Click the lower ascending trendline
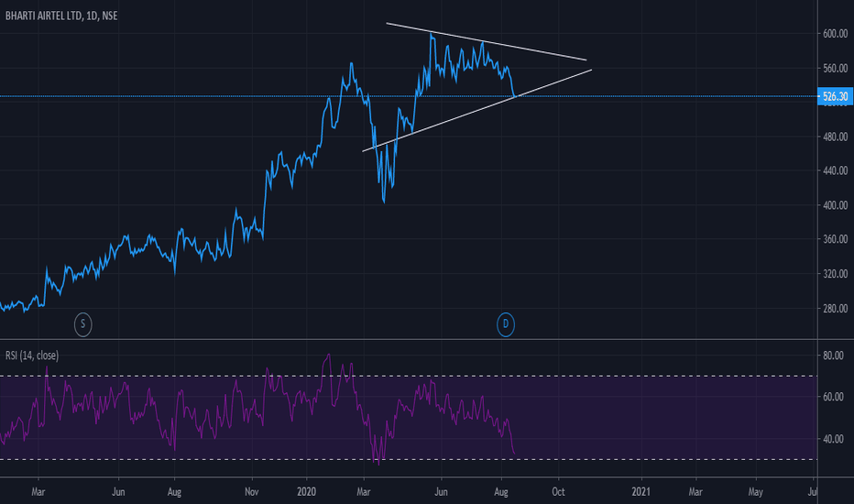The height and width of the screenshot is (504, 854). [477, 110]
